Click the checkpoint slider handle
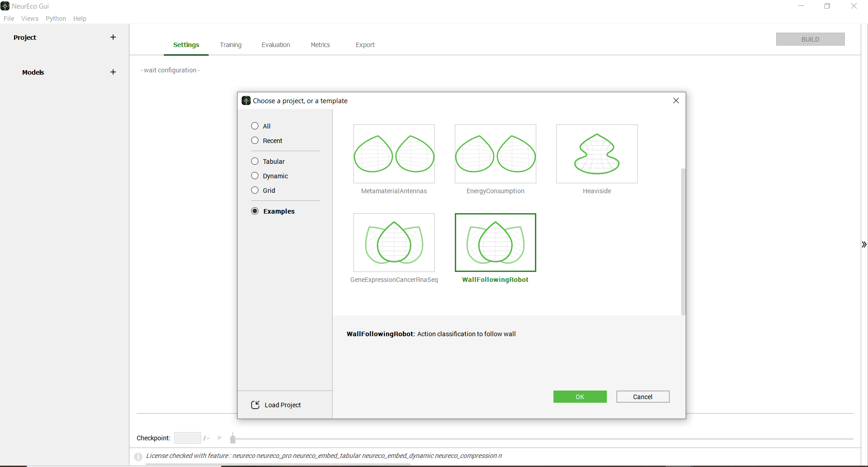 [233, 438]
